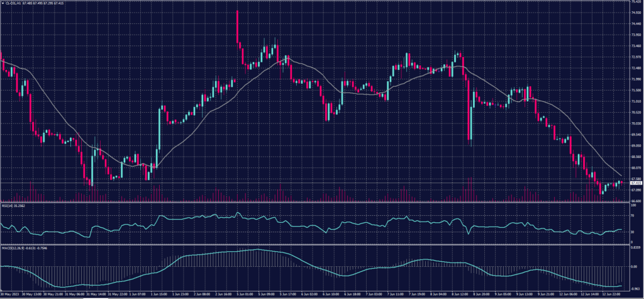The height and width of the screenshot is (299, 644).
Task: Click the small triangle beside CL-OIL,H1
Action: point(3,3)
